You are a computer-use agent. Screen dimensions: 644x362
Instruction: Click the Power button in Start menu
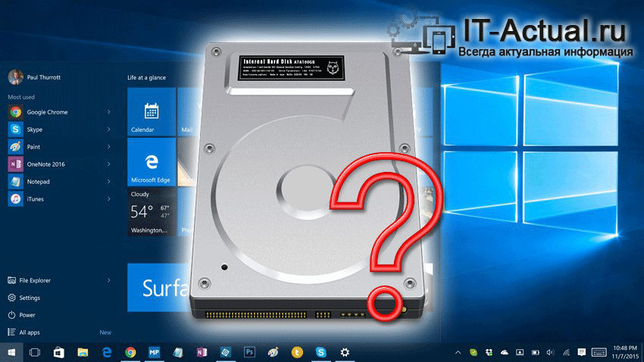[x=27, y=315]
